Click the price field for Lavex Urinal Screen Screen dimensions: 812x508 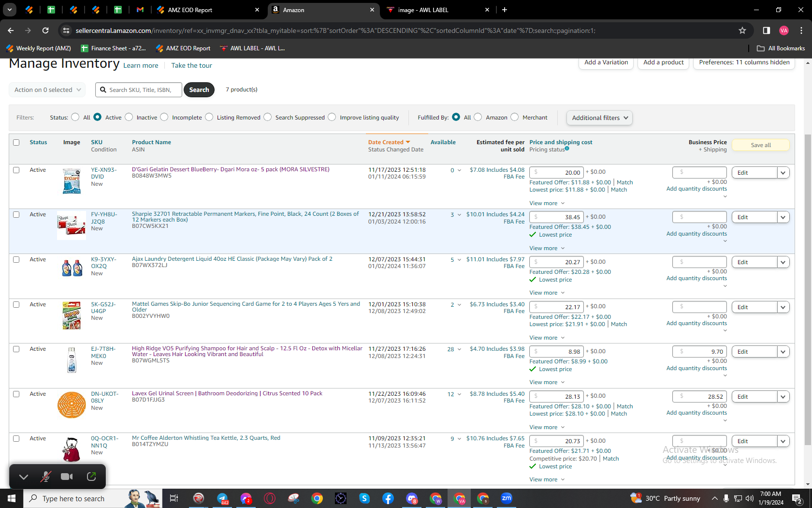coord(556,396)
